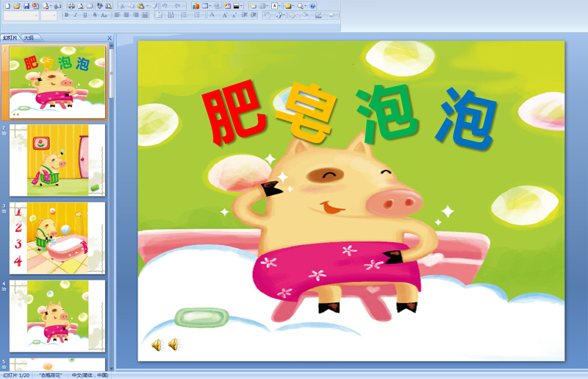Select slide 4 thumbnail

tap(57, 316)
